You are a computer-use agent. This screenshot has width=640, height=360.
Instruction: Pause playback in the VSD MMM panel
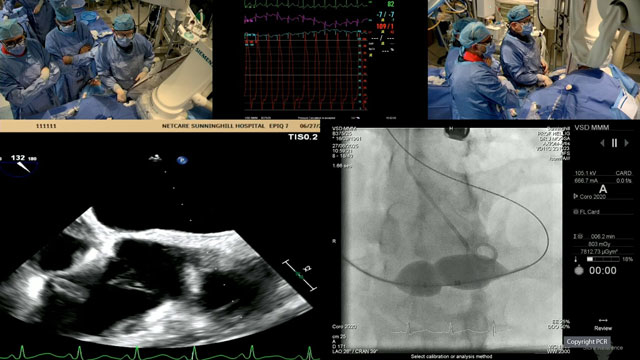click(x=614, y=143)
